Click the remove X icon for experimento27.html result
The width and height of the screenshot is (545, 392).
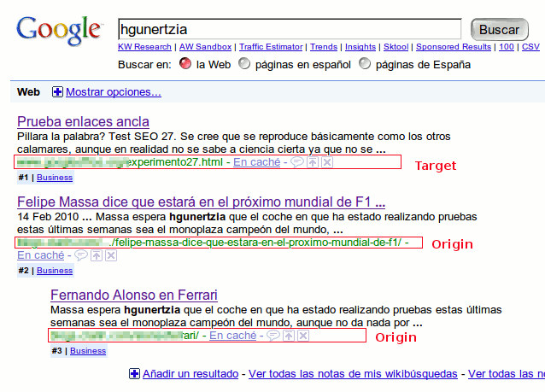[327, 162]
